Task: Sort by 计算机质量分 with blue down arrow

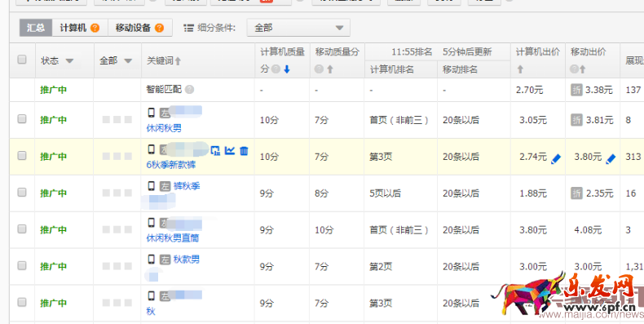Action: tap(287, 69)
